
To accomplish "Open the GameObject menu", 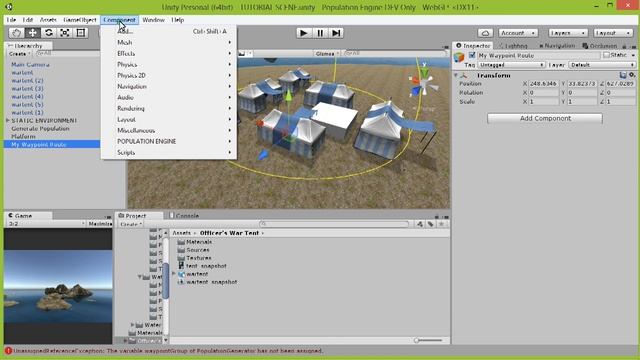I will (x=80, y=20).
